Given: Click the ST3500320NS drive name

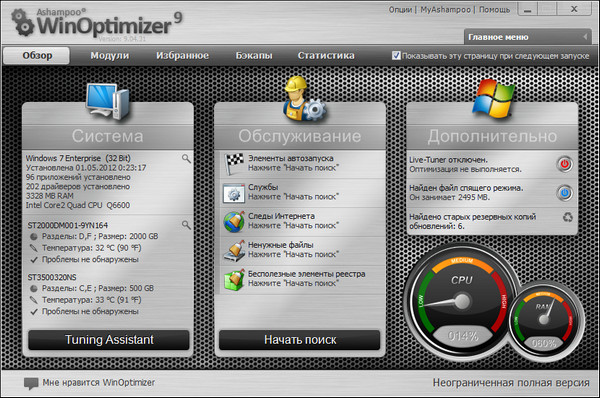Looking at the screenshot, I should [52, 277].
